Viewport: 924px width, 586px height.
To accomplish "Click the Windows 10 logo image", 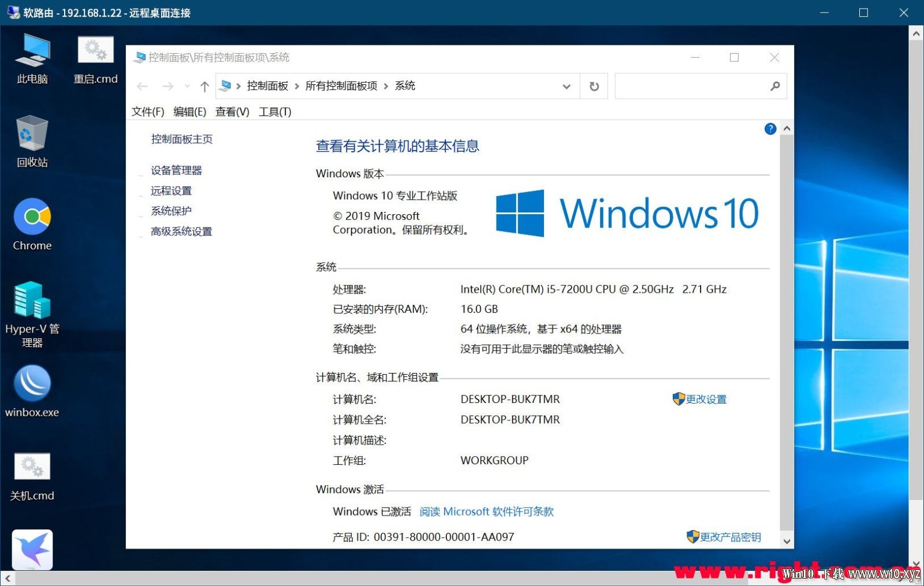I will click(627, 213).
